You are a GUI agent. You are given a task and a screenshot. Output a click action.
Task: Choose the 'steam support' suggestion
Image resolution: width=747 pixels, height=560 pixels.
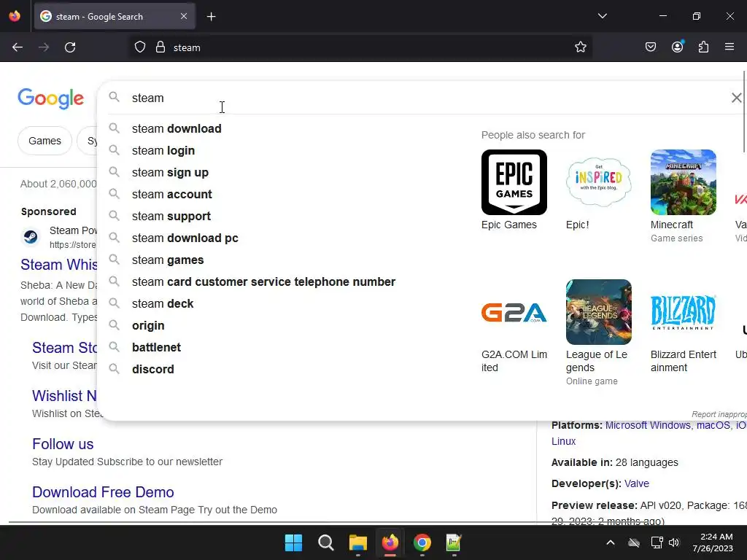coord(171,216)
